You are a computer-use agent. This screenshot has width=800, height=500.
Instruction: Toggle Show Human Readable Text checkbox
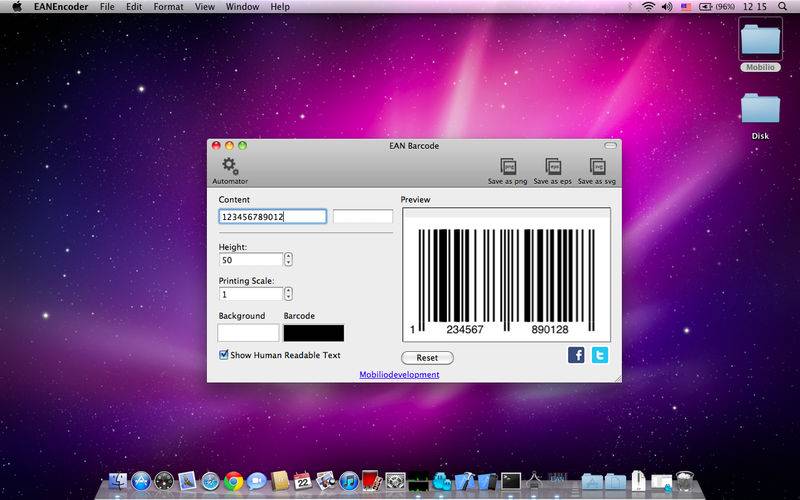224,355
